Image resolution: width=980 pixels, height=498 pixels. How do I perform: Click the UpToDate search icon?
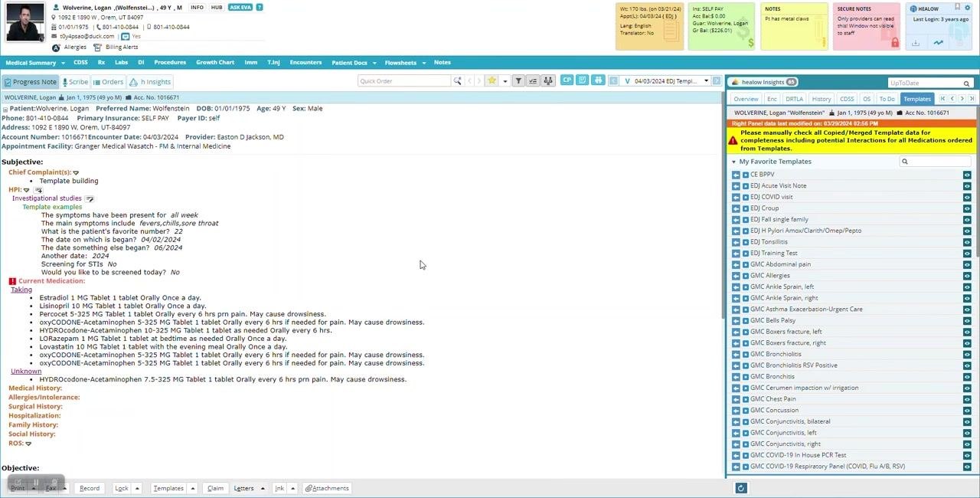pyautogui.click(x=966, y=84)
